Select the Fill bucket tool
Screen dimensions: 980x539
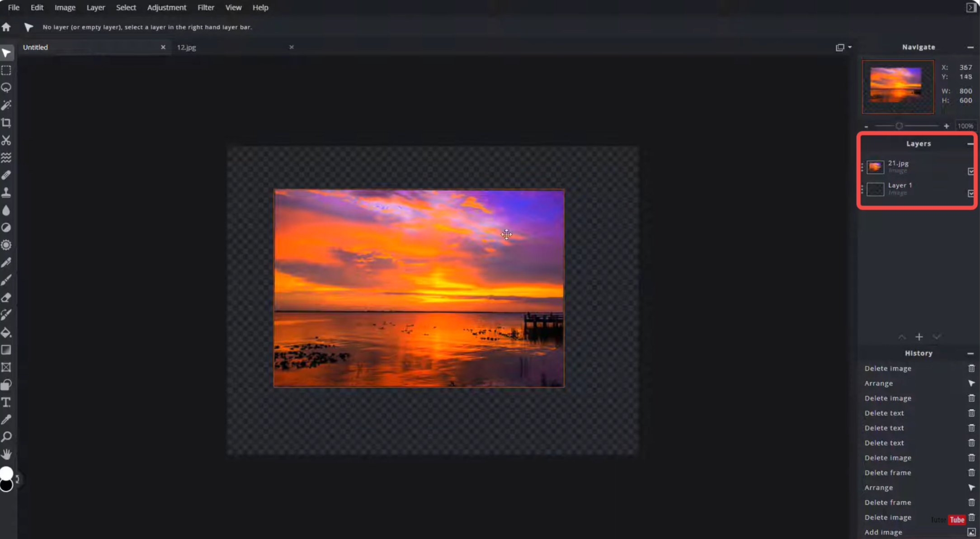pyautogui.click(x=6, y=333)
